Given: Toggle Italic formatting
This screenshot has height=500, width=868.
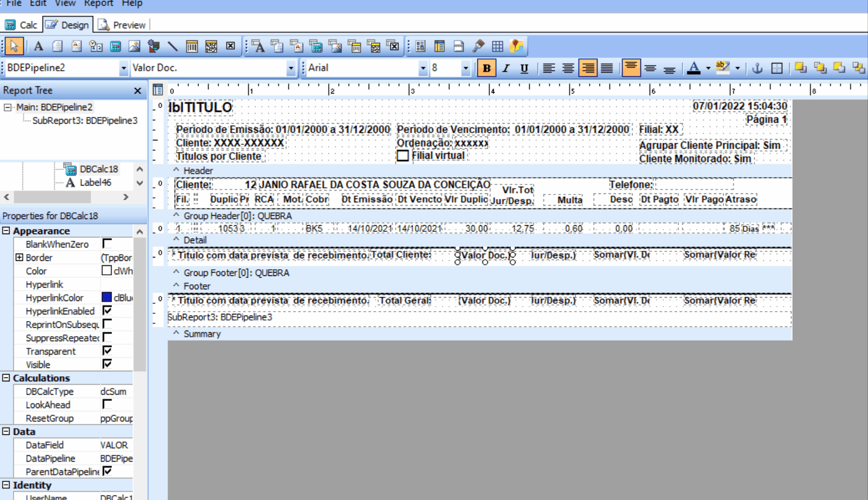Looking at the screenshot, I should tap(506, 68).
